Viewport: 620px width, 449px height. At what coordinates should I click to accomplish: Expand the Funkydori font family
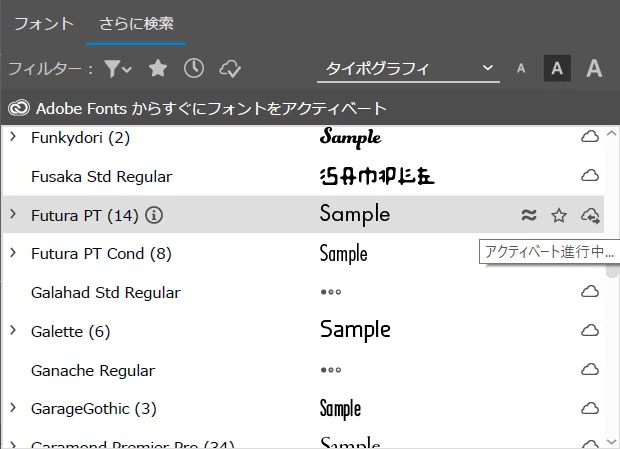[13, 137]
